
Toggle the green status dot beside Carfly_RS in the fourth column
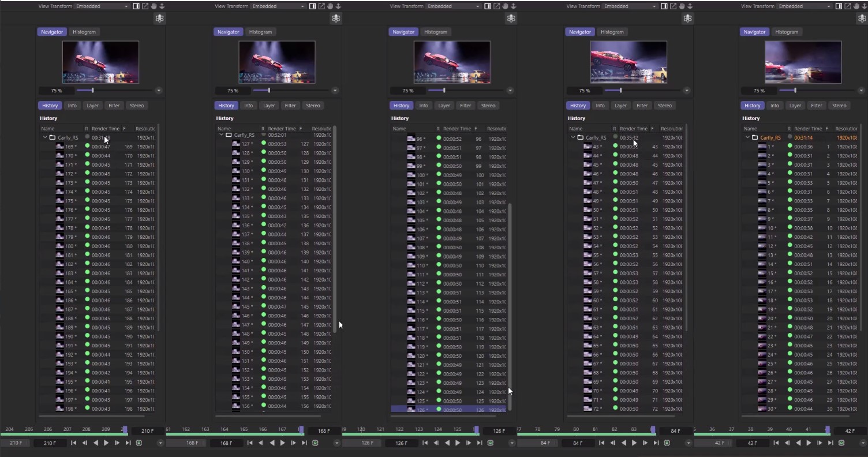[x=615, y=137]
